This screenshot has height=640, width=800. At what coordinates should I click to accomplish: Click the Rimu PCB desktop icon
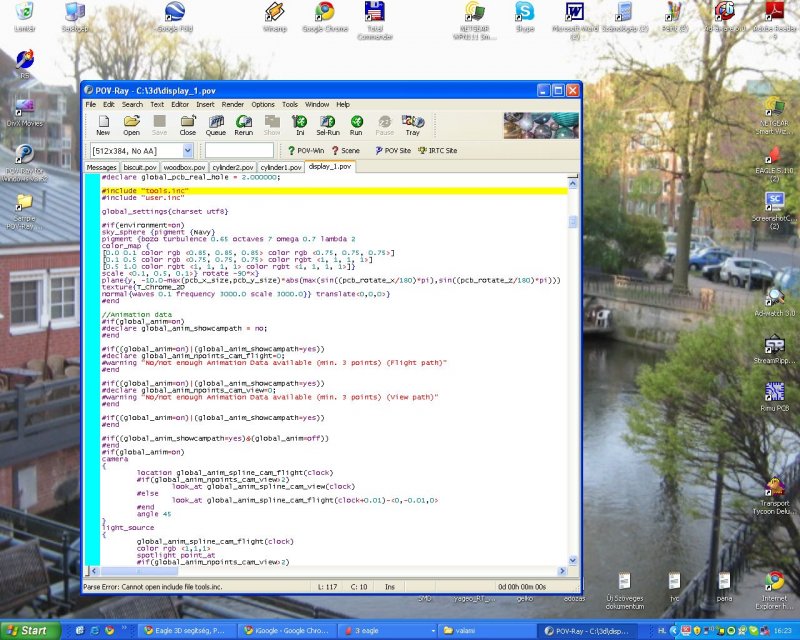pos(774,397)
